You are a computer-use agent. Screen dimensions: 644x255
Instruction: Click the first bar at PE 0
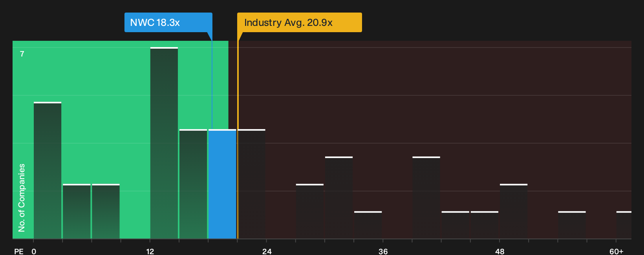(x=48, y=170)
